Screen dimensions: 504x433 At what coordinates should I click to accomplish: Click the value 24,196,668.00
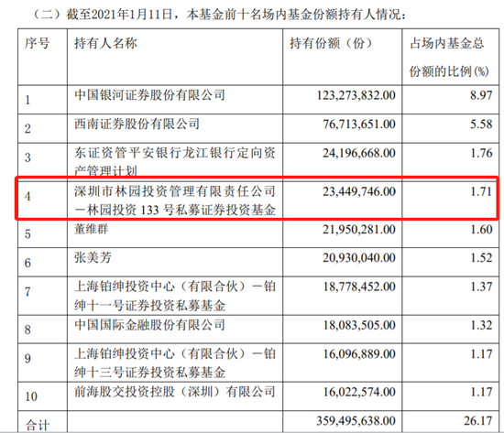click(359, 153)
